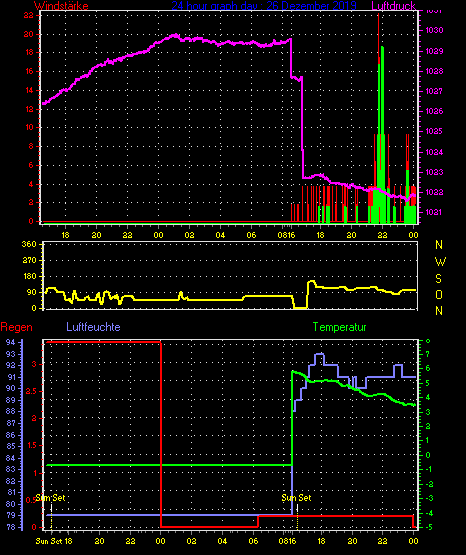466x555 pixels.
Task: Click the Temperatur legend label
Action: click(340, 327)
